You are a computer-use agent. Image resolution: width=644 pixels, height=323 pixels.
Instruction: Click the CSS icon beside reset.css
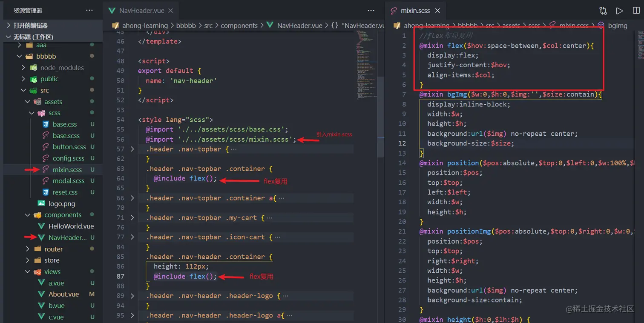tap(45, 192)
